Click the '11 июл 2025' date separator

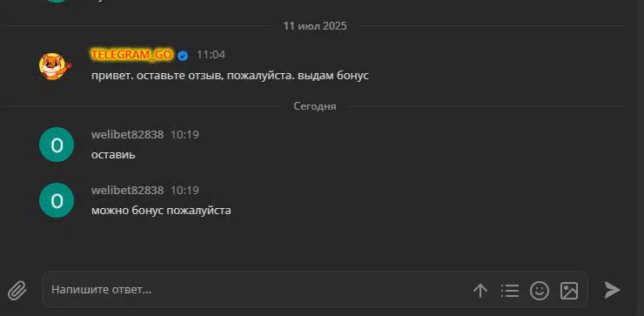click(x=315, y=26)
